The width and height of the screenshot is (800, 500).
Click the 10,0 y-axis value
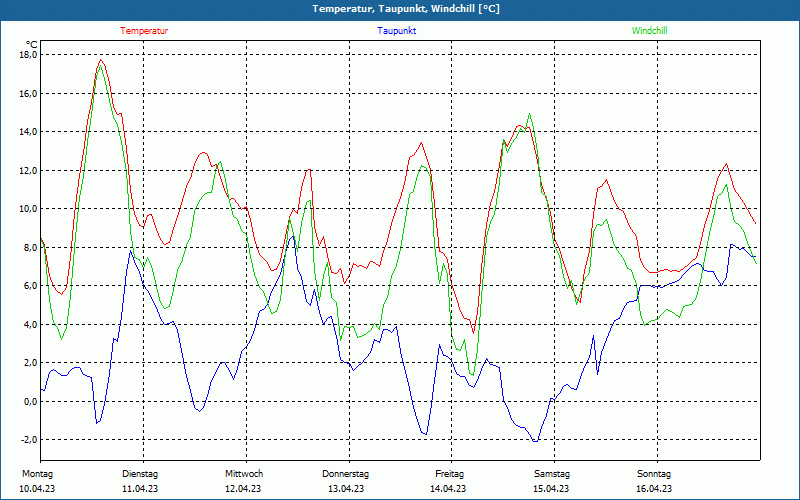(28, 209)
